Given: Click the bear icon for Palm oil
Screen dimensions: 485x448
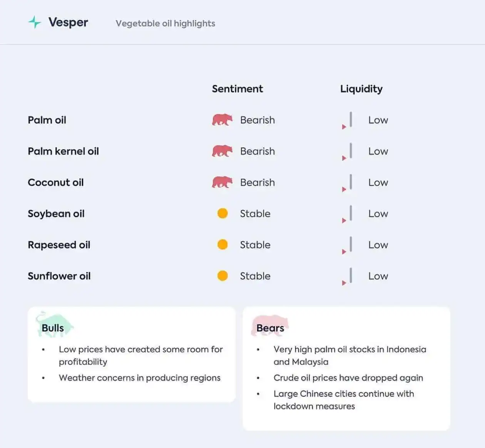Looking at the screenshot, I should [222, 120].
